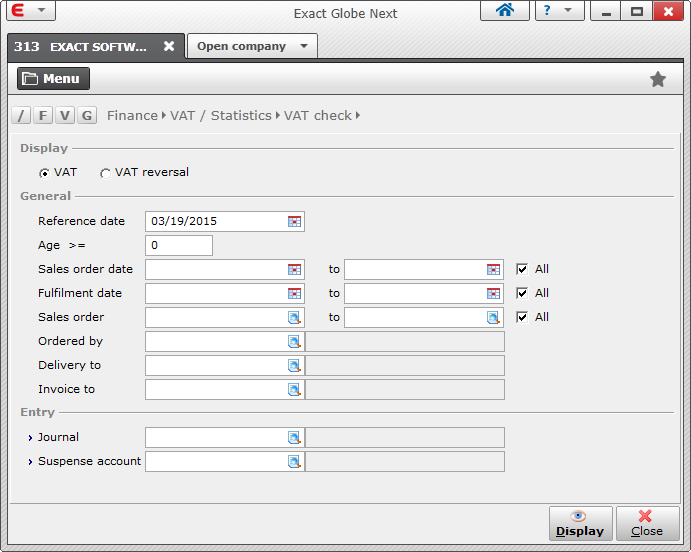Screen dimensions: 691x552
Task: Expand the help dropdown arrow
Action: click(x=568, y=10)
